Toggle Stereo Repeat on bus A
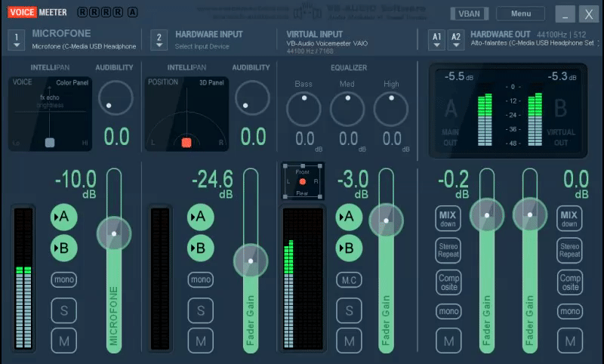This screenshot has height=364, width=604. (x=448, y=251)
